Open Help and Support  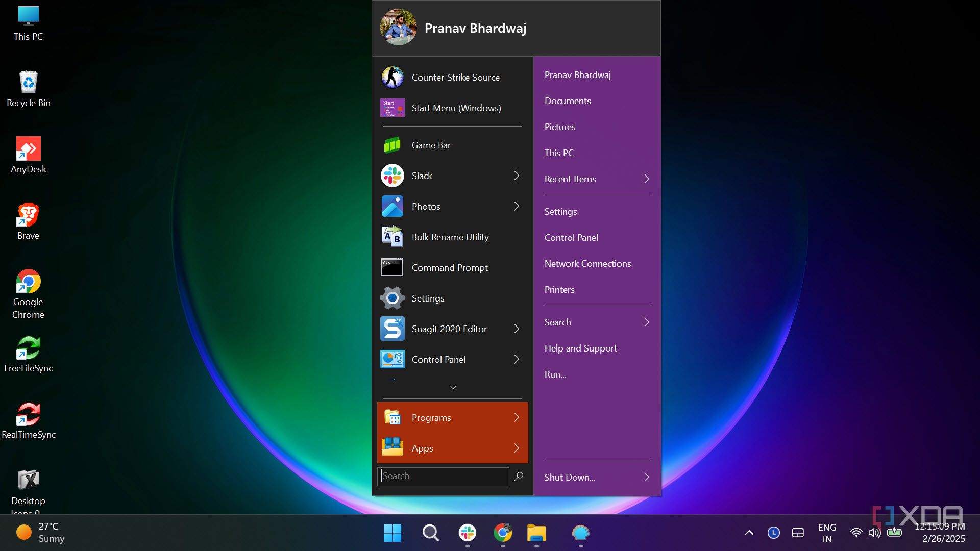580,348
